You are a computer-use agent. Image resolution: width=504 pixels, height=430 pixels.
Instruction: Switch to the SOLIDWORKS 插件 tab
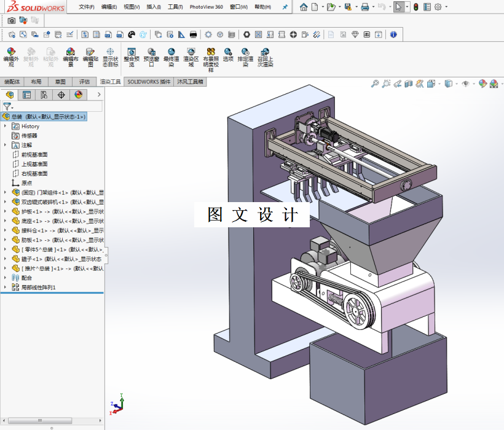pos(149,81)
